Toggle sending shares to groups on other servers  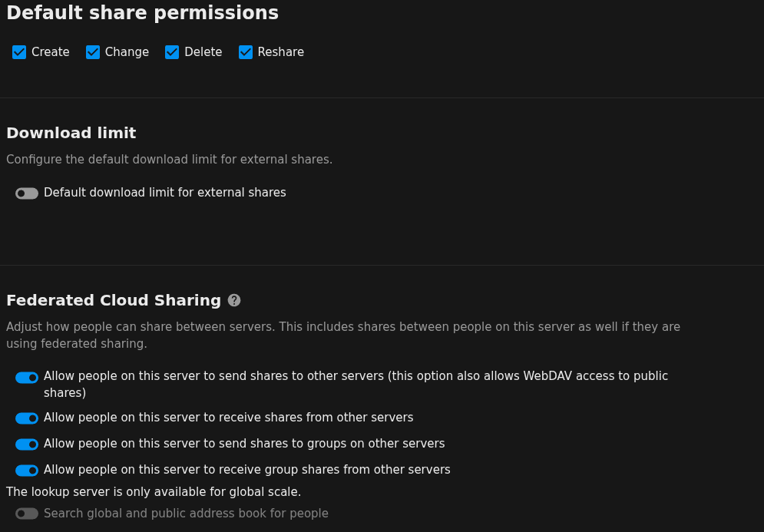click(x=27, y=444)
